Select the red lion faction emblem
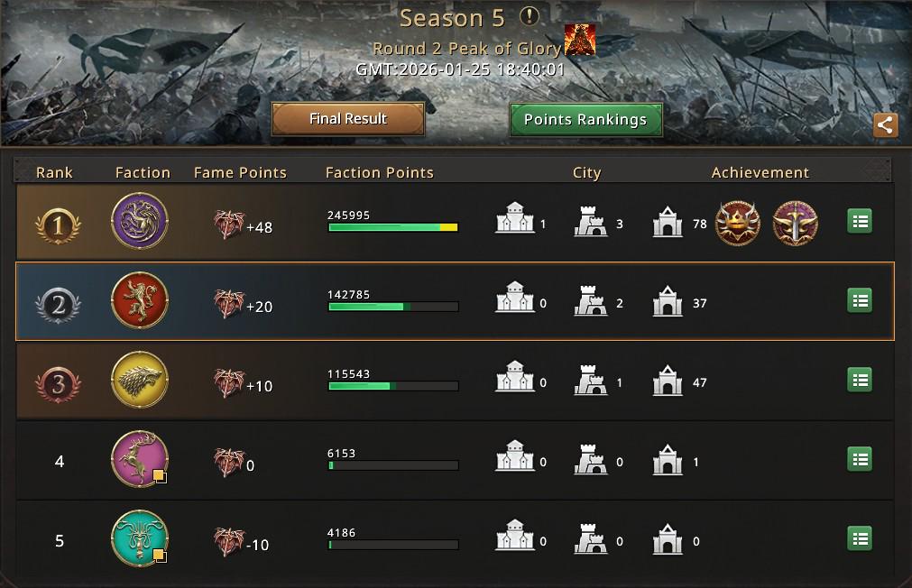Image resolution: width=912 pixels, height=588 pixels. (x=140, y=300)
